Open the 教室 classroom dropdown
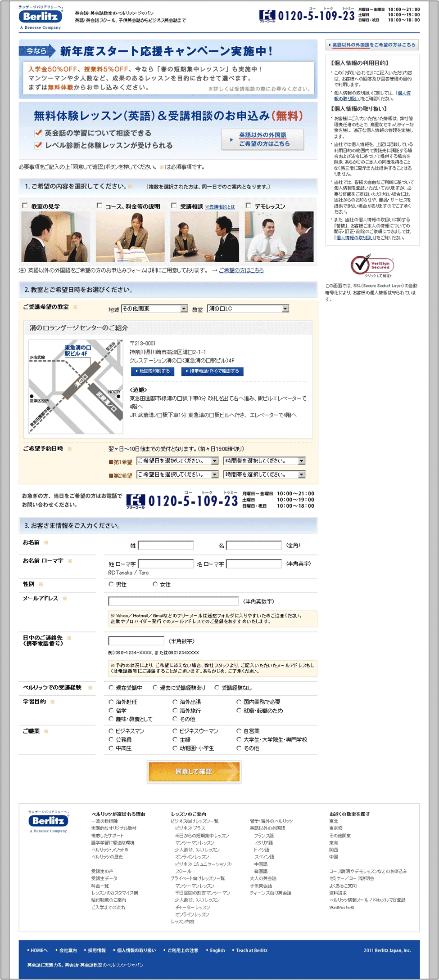439x980 pixels. tap(248, 309)
